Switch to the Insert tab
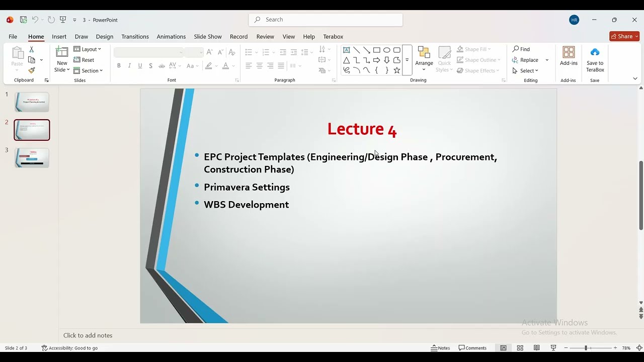Screen dimensions: 644x362 click(x=59, y=37)
